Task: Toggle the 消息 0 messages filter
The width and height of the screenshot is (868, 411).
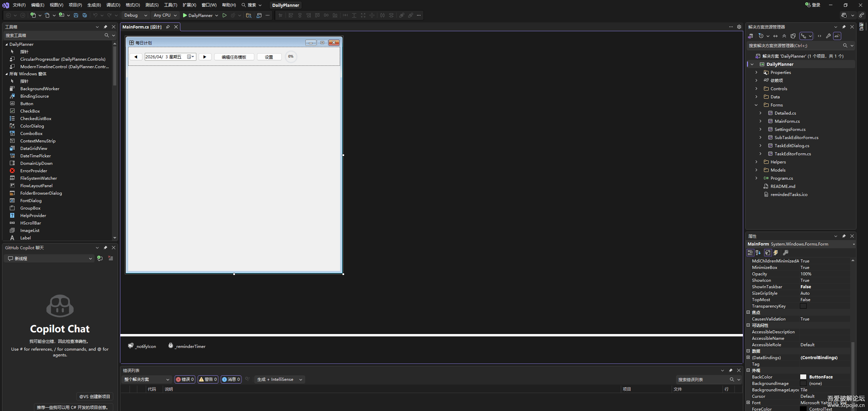Action: pos(231,379)
